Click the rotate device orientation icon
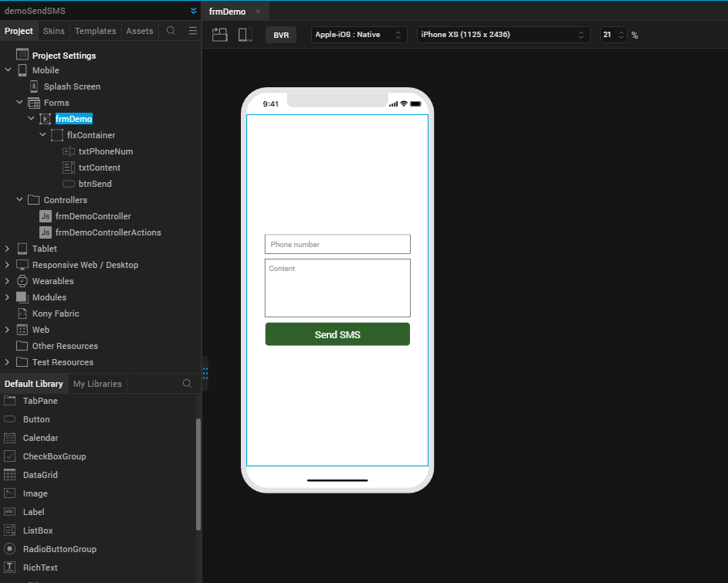Viewport: 728px width, 583px height. point(219,35)
